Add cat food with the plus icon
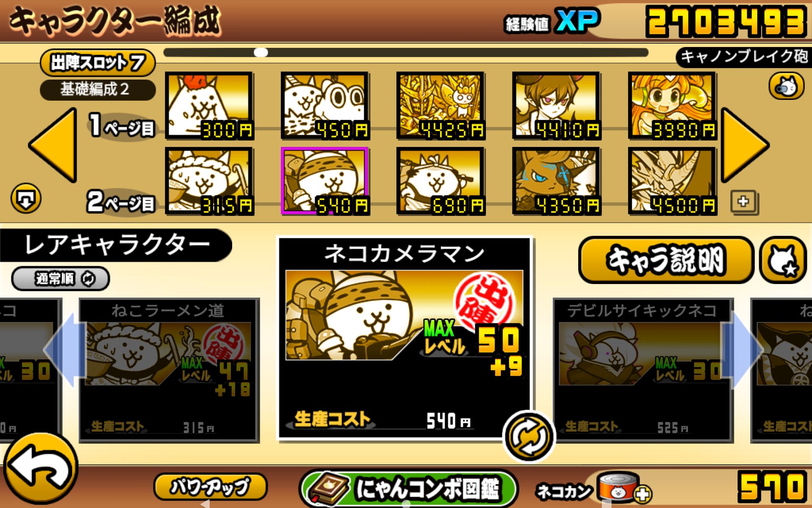The width and height of the screenshot is (812, 508). tap(643, 494)
